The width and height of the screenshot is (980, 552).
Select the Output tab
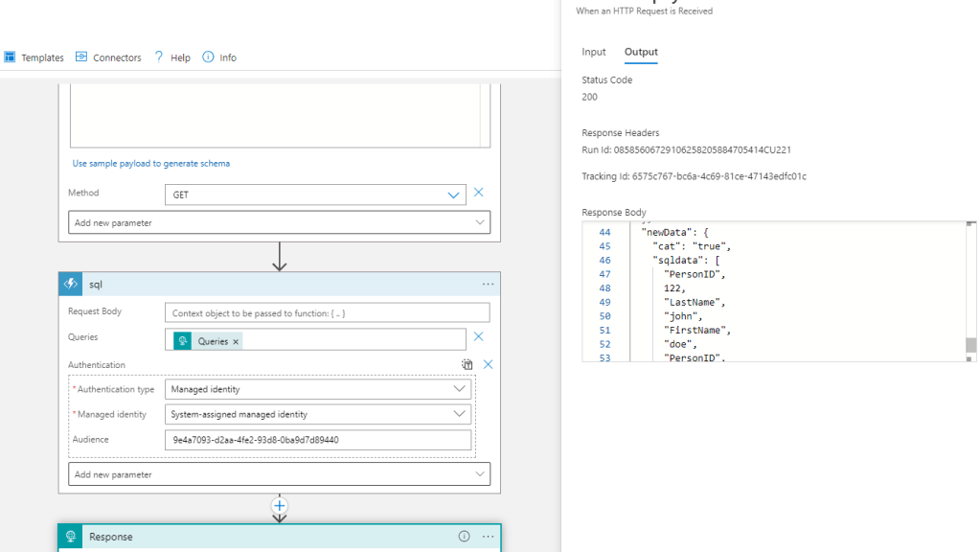click(641, 52)
